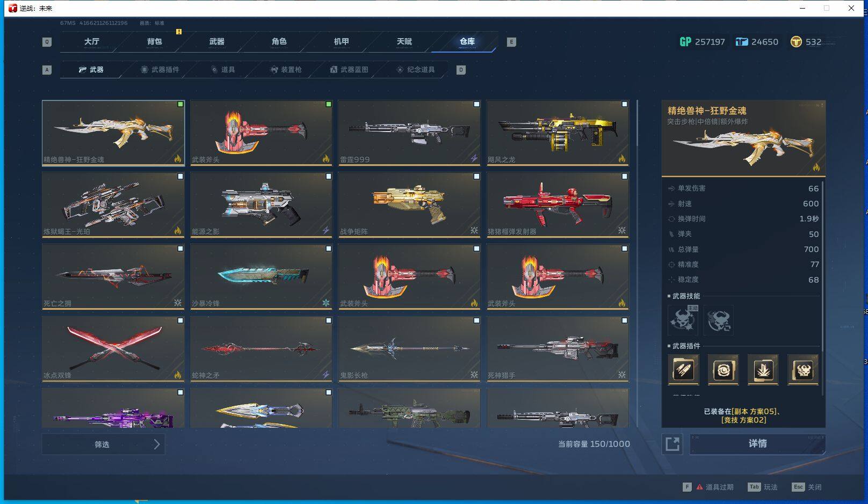
Task: Toggle the checkbox on 炼狱蝎王-光珀 card
Action: (180, 176)
